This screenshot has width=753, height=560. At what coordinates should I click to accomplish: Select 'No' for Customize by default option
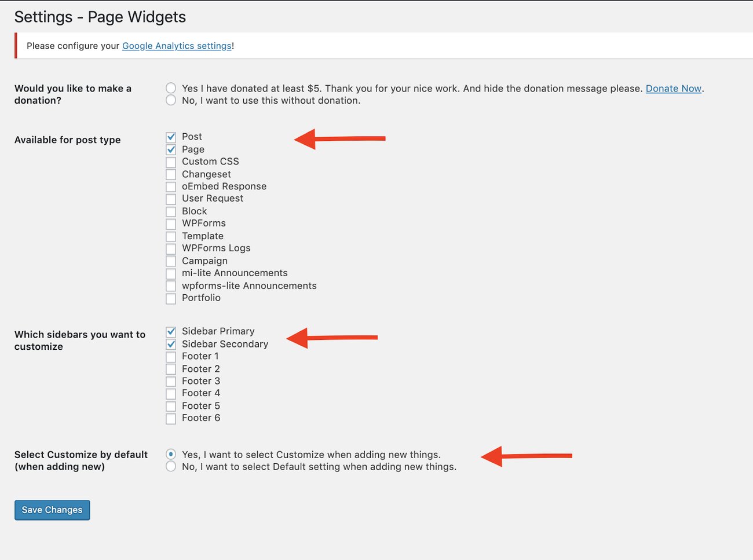point(171,466)
